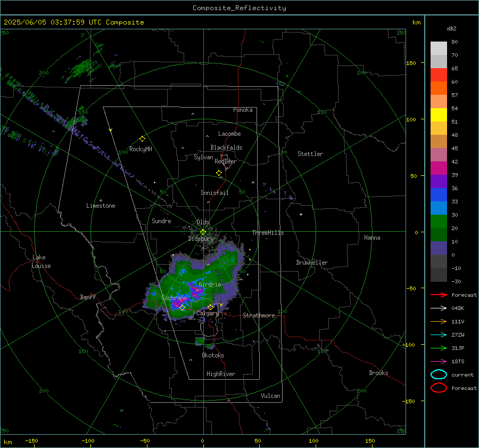Click the yellow diamond marker above Calgary label

point(210,307)
